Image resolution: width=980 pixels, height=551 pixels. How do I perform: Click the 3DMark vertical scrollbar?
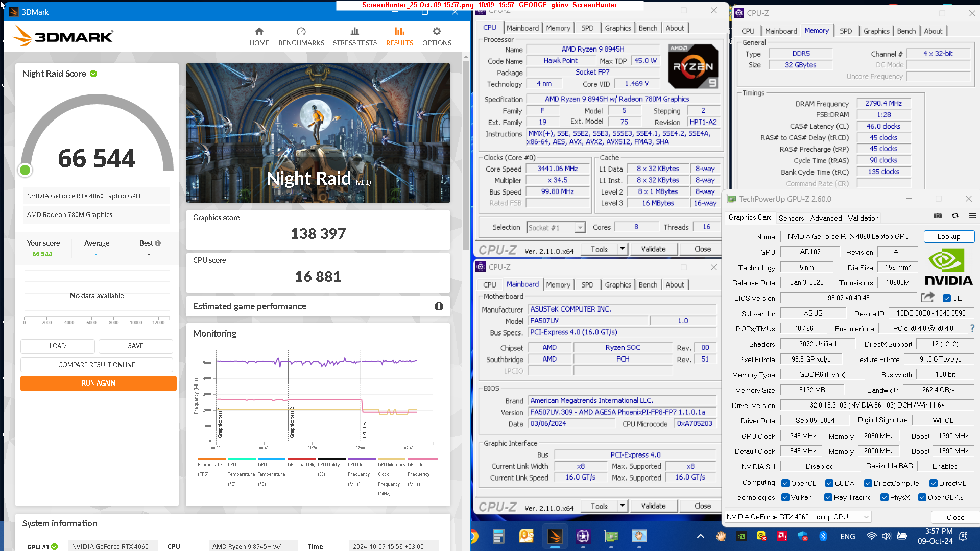tap(465, 156)
